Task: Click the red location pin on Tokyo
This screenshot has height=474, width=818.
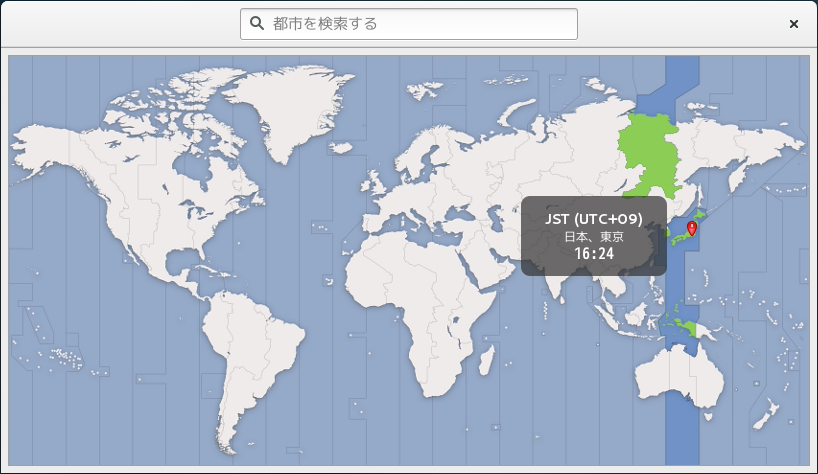Action: 692,229
